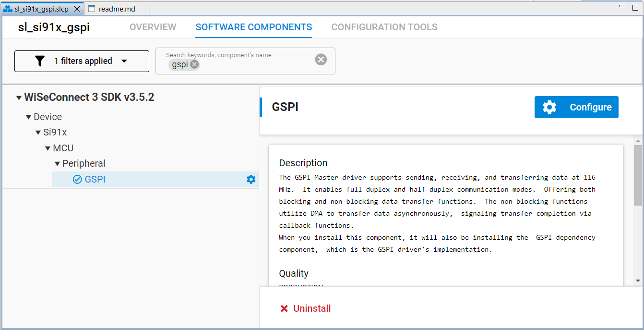Collapse the WiSeConnect 3 SDK v3.5.2 node
644x330 pixels.
coord(18,97)
